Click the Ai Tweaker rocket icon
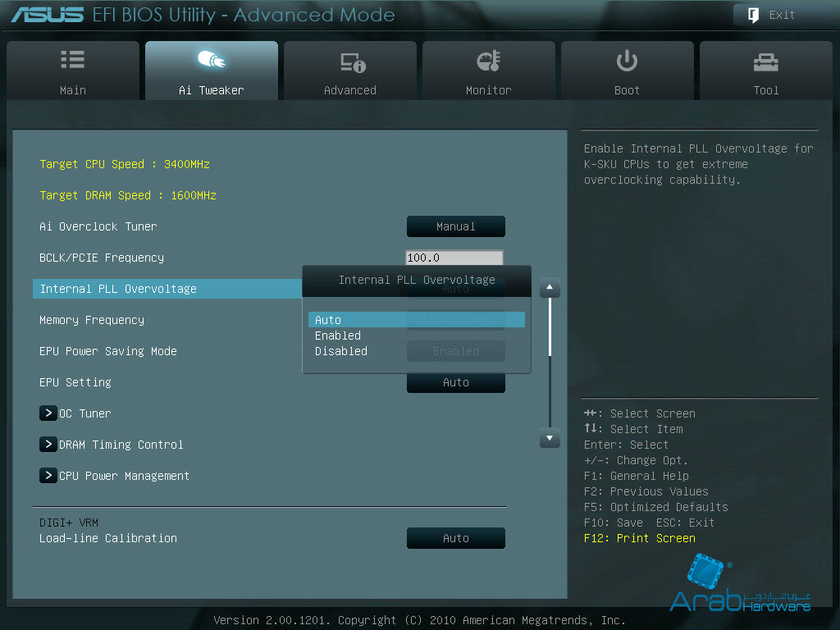 [x=212, y=59]
